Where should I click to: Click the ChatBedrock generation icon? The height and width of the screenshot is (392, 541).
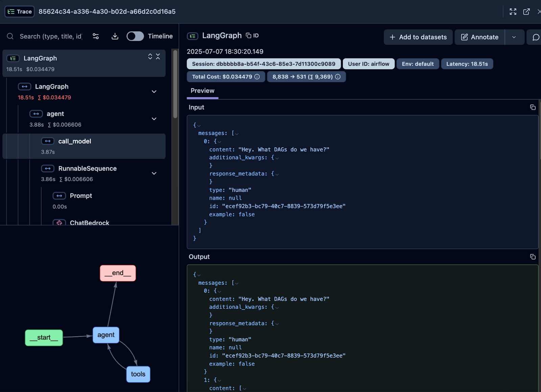[x=59, y=223]
